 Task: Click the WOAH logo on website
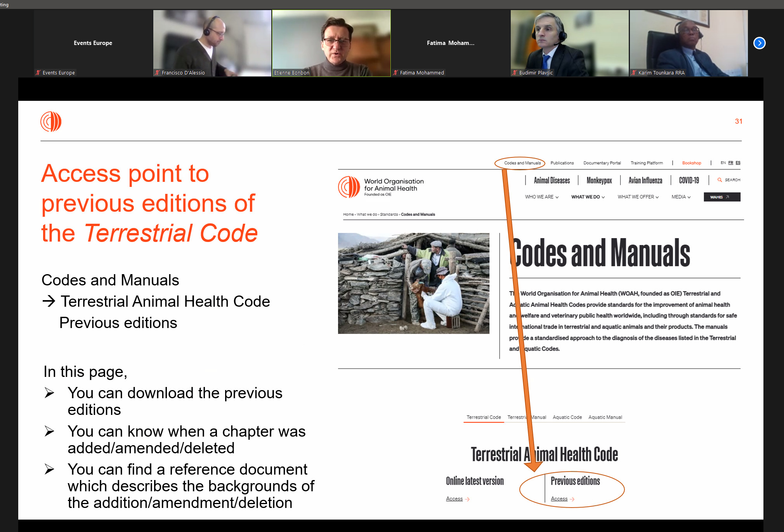(x=349, y=187)
